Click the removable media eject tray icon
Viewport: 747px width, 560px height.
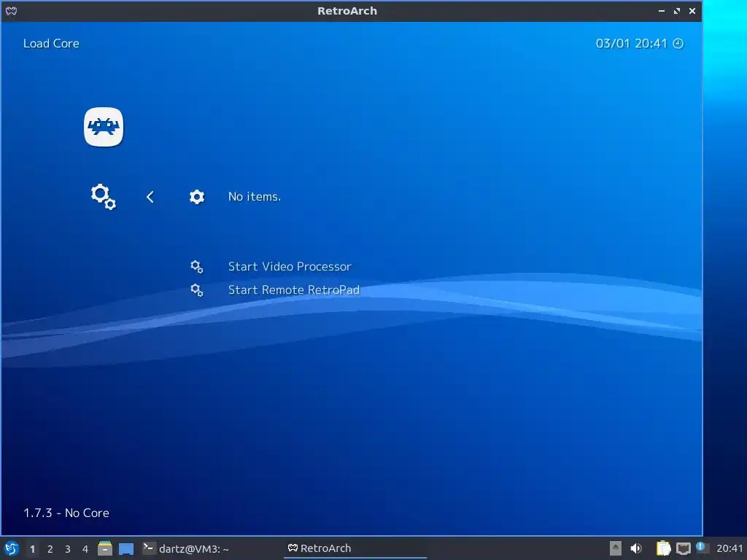click(x=616, y=548)
